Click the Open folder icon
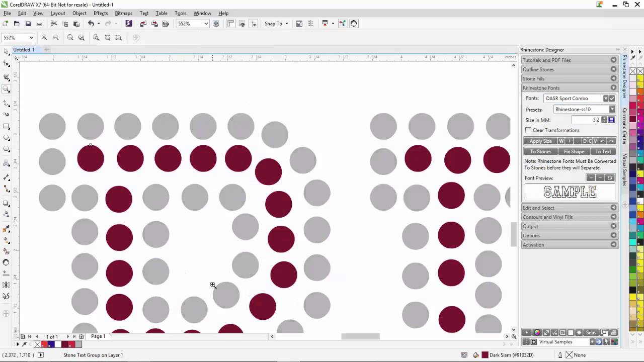The height and width of the screenshot is (362, 644). tap(17, 24)
